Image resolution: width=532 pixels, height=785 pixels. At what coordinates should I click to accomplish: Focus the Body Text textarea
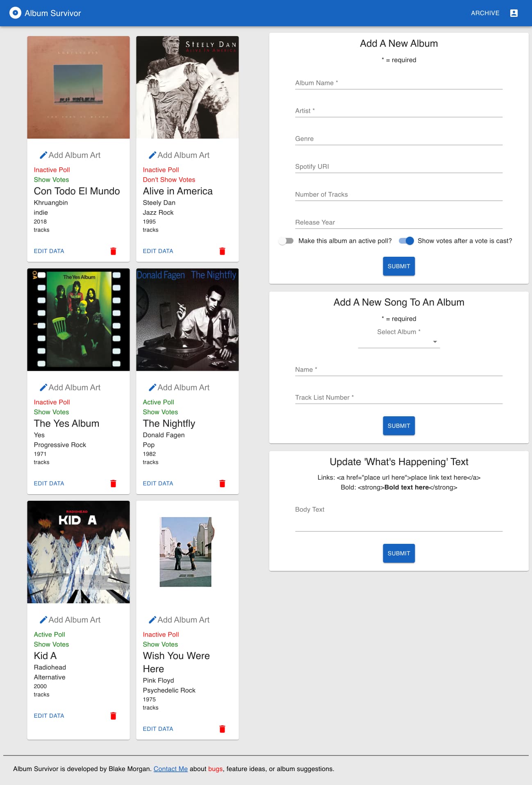click(x=399, y=517)
